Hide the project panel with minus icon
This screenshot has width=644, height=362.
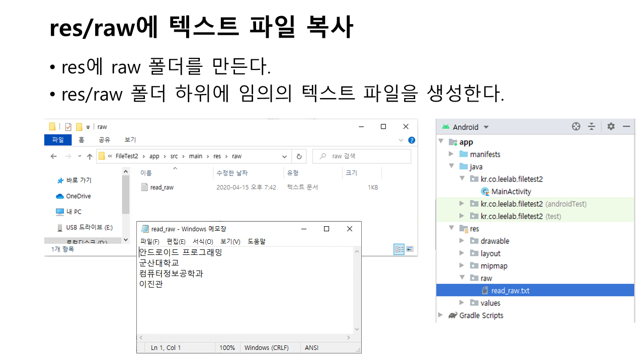coord(626,127)
